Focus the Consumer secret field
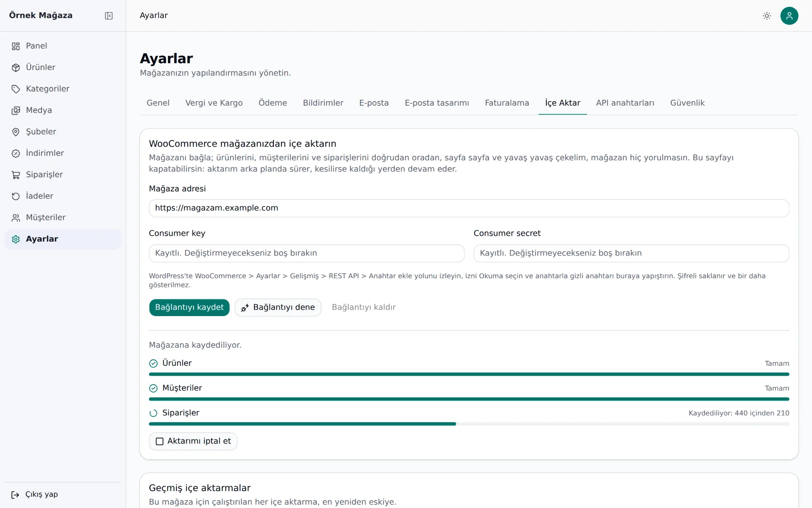 (632, 253)
